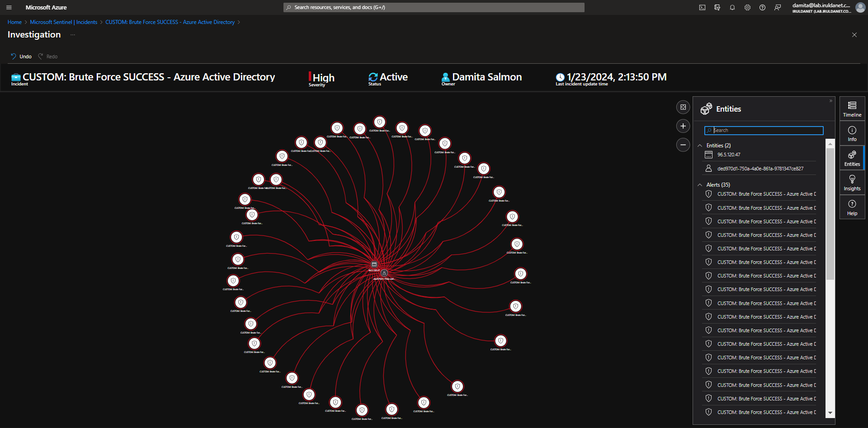Viewport: 868px width, 428px height.
Task: Click the Undo arrow icon
Action: (x=14, y=56)
